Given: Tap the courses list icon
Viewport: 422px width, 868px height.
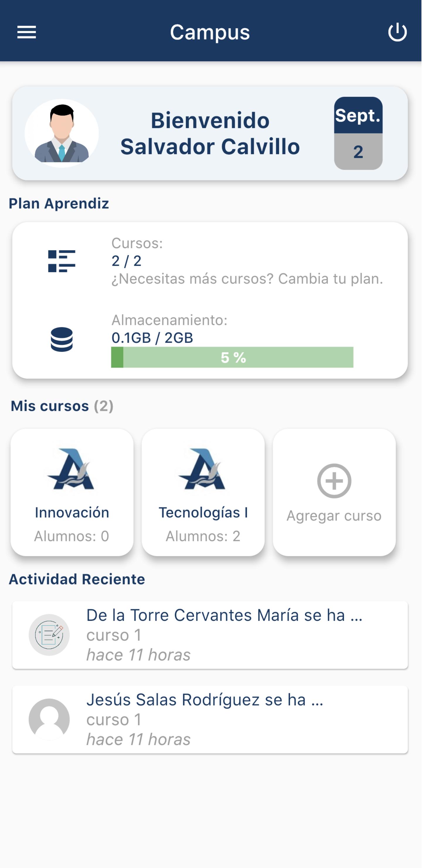Looking at the screenshot, I should (x=62, y=261).
